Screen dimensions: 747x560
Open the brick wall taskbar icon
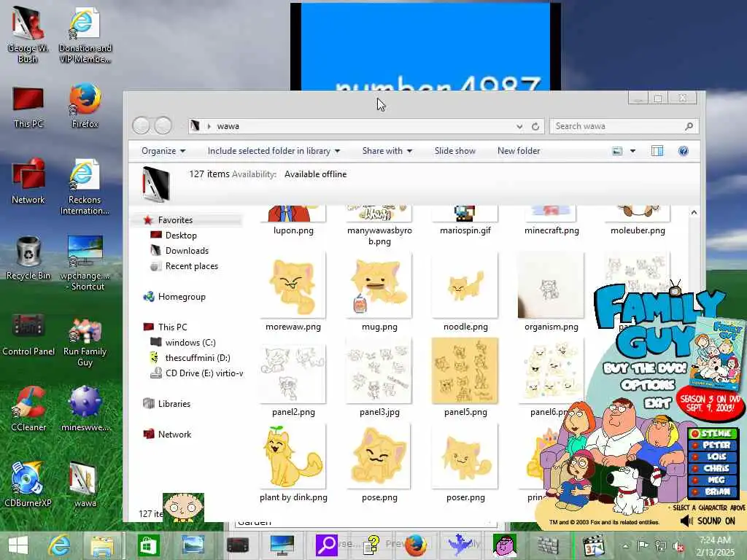pos(548,545)
